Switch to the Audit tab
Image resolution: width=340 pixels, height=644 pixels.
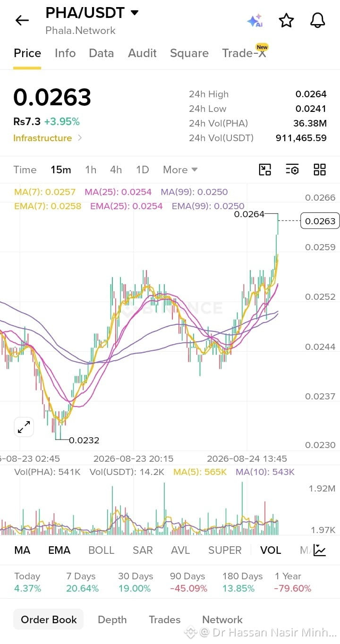pyautogui.click(x=142, y=53)
